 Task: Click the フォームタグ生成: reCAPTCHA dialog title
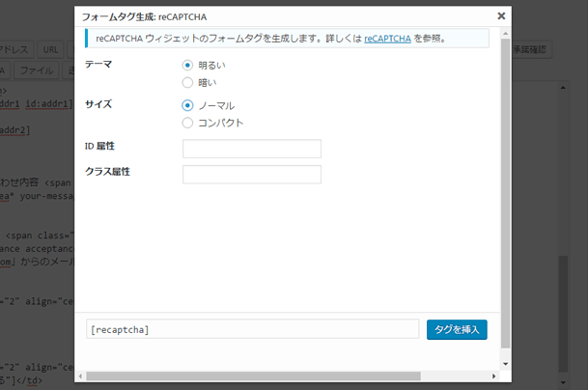coord(145,16)
